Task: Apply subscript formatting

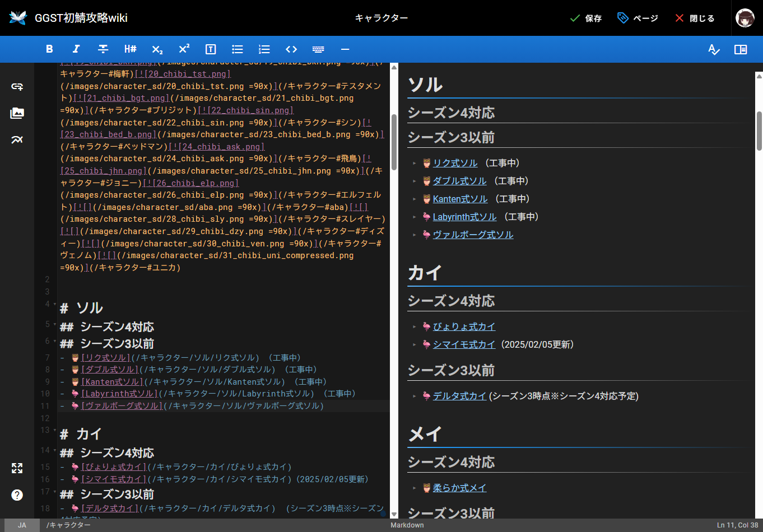Action: 157,49
